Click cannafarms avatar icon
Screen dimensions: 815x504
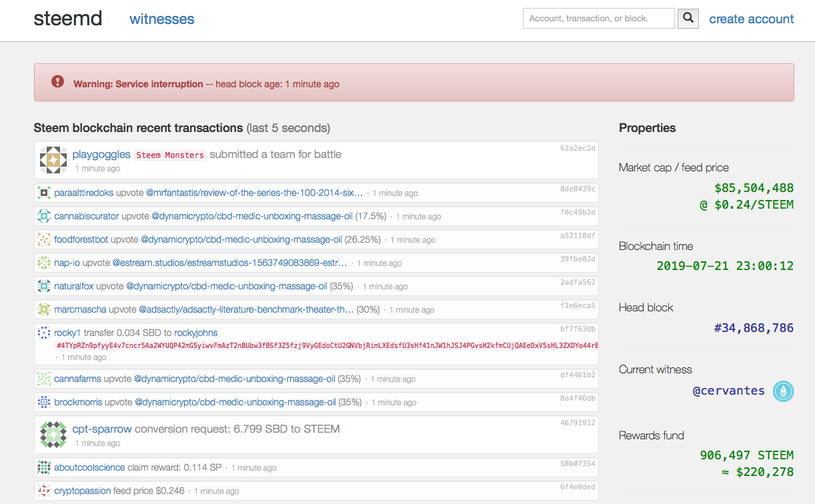pyautogui.click(x=44, y=379)
